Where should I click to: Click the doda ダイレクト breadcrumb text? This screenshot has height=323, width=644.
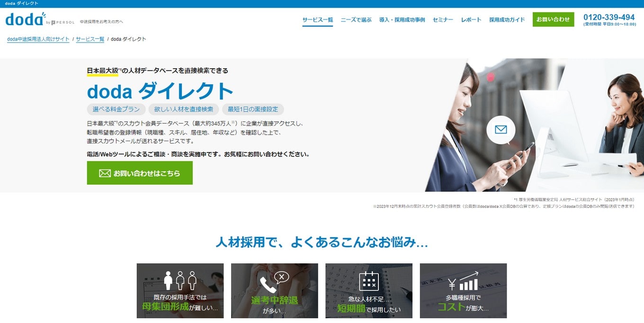(128, 39)
